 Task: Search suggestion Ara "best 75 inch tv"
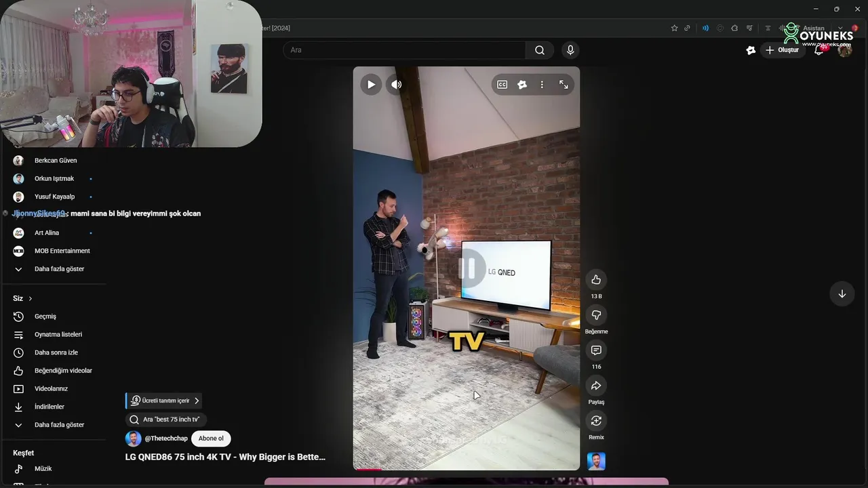165,420
